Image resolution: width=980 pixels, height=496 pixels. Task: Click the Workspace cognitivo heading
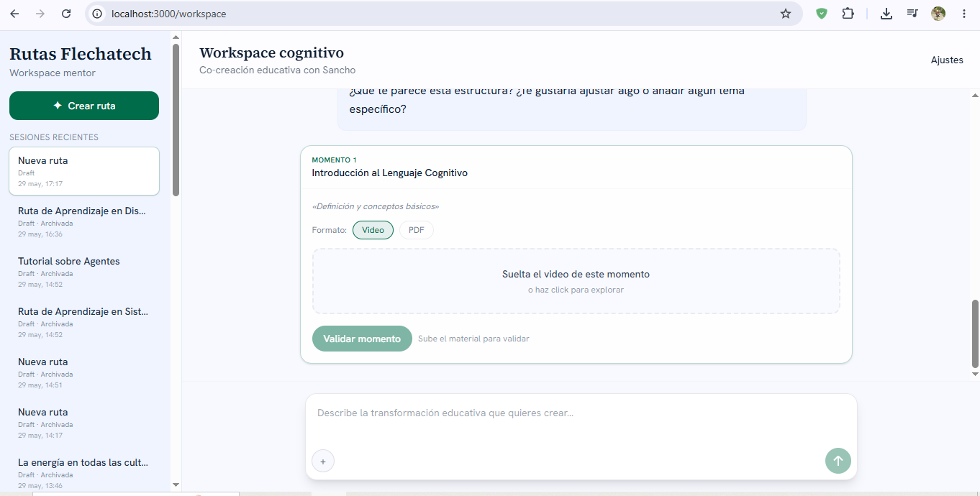pyautogui.click(x=271, y=53)
